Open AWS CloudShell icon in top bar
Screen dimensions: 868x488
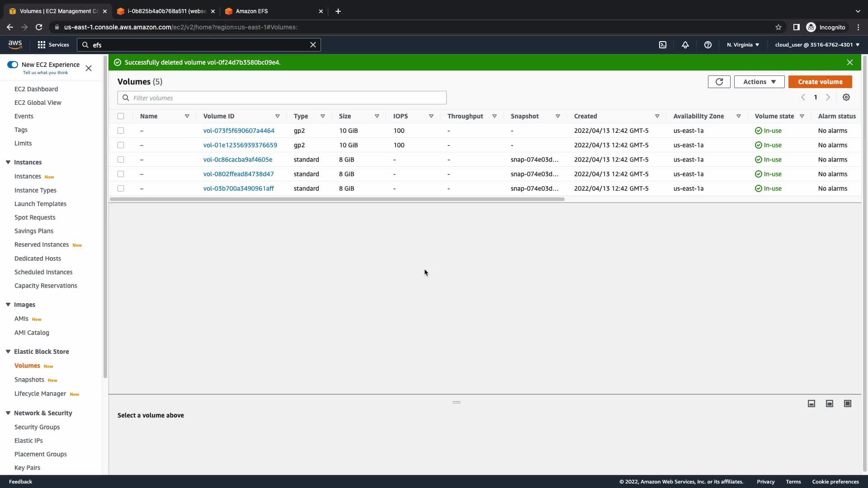pos(662,45)
